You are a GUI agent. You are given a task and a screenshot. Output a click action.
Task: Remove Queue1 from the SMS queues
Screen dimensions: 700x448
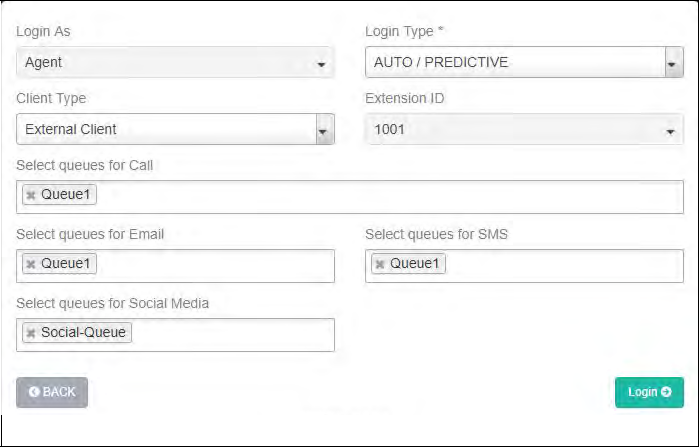click(x=380, y=264)
